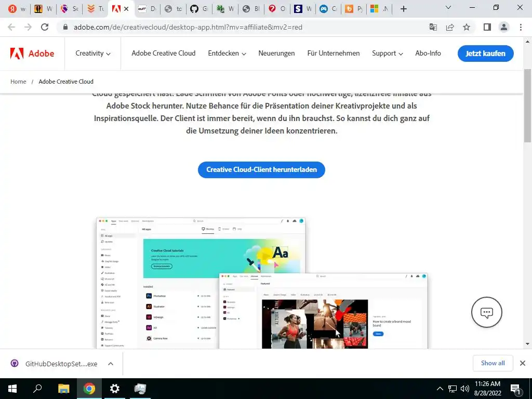532x399 pixels.
Task: Switch to the tab with blue S icon
Action: pos(303,9)
